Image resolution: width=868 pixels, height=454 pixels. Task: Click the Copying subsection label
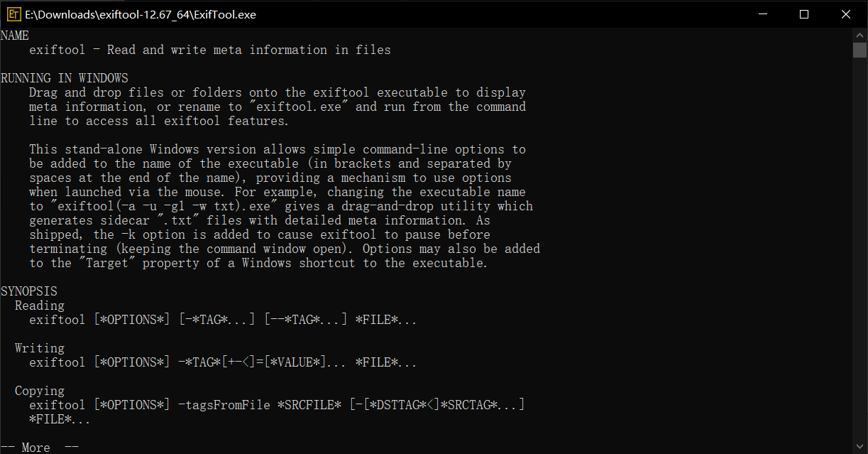(x=40, y=391)
